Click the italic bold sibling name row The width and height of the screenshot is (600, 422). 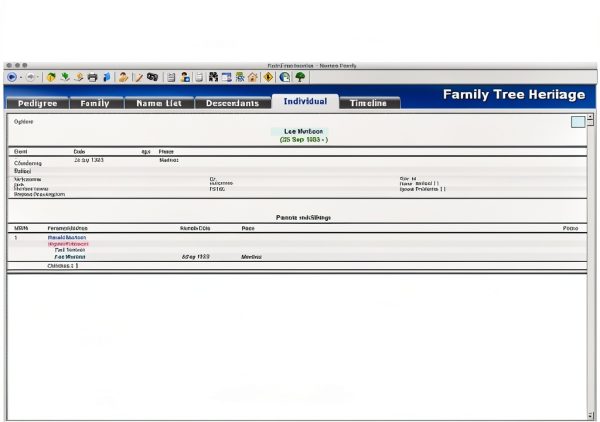70,257
